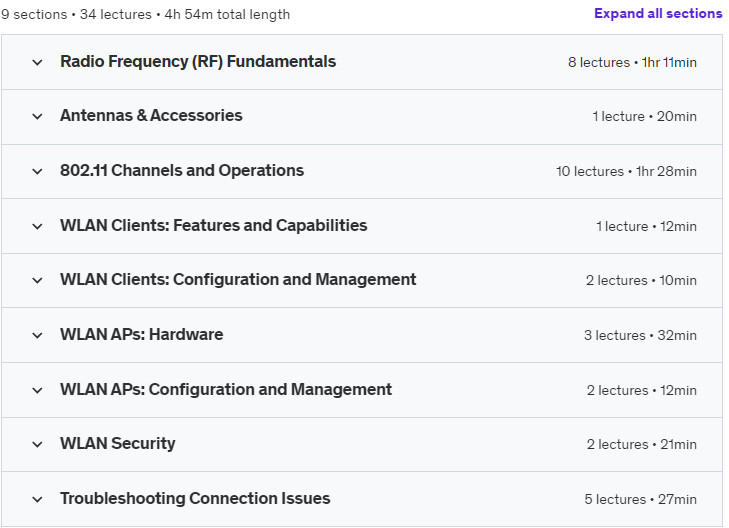Select WLAN Clients: Features and Capabilities title

pos(213,225)
